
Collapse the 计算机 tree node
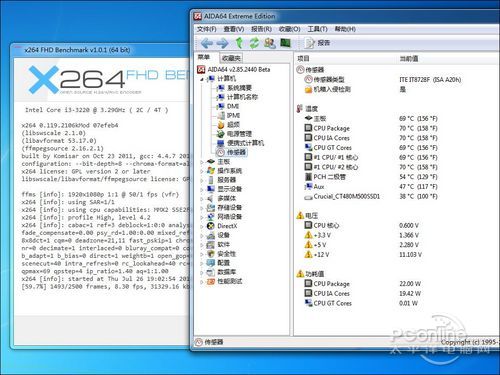[202, 79]
